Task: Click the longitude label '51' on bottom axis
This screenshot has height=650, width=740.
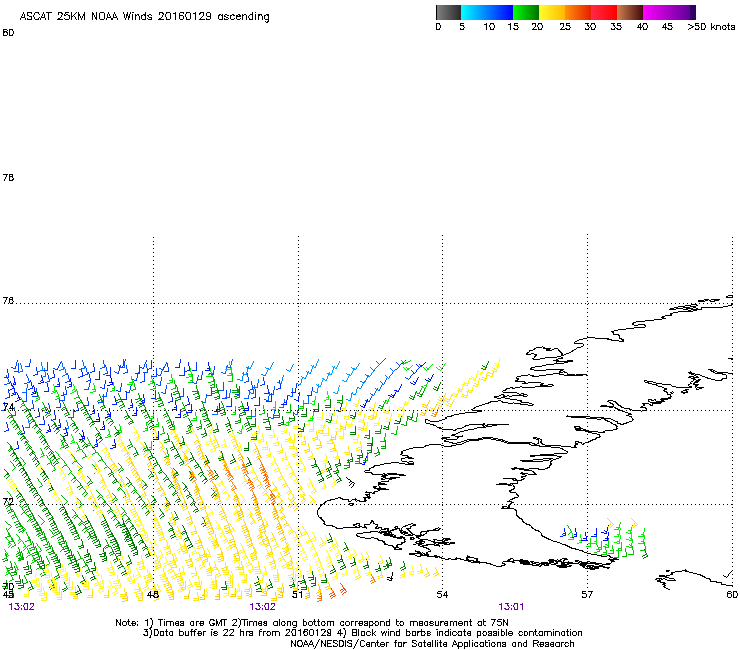Action: click(297, 594)
